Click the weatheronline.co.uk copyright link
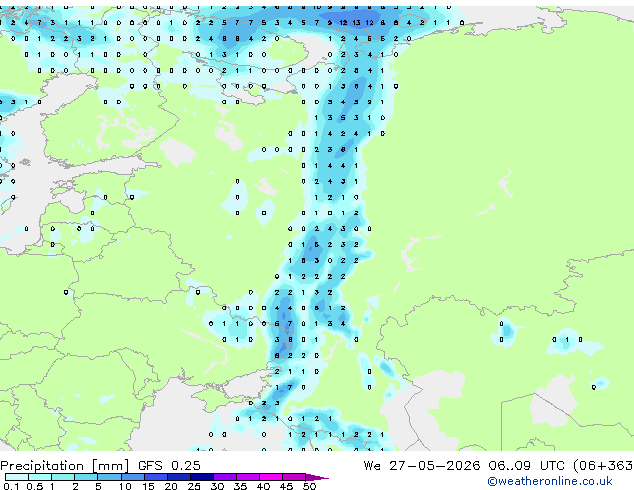This screenshot has height=490, width=634. click(x=550, y=481)
